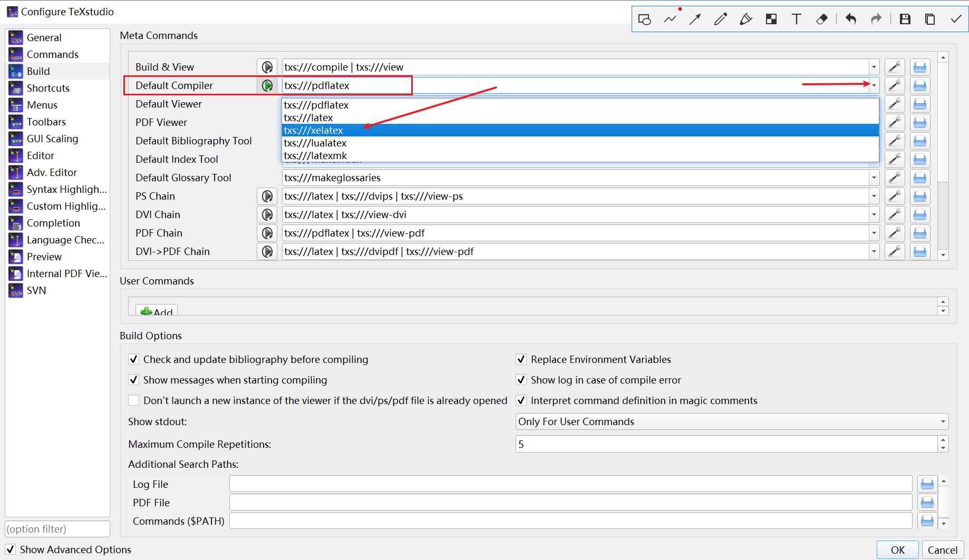Run the PS Chain command
This screenshot has width=969, height=560.
pos(267,196)
